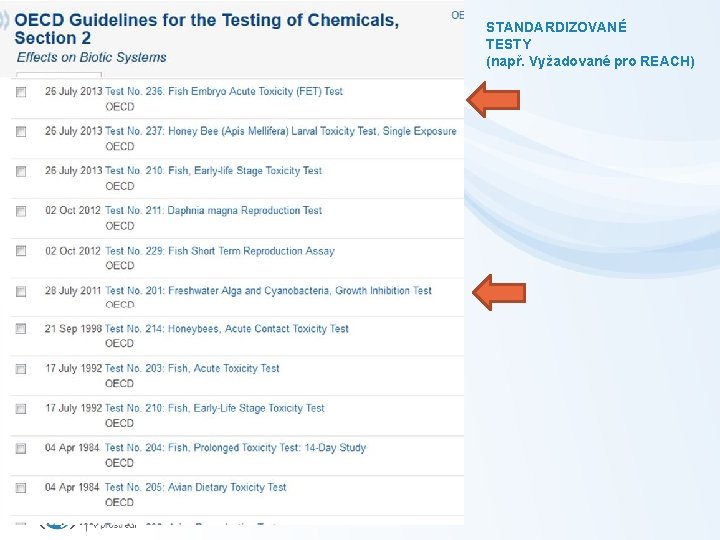
Task: Toggle the Fish Short Term Reproduction Assay checkbox
Action: click(21, 251)
